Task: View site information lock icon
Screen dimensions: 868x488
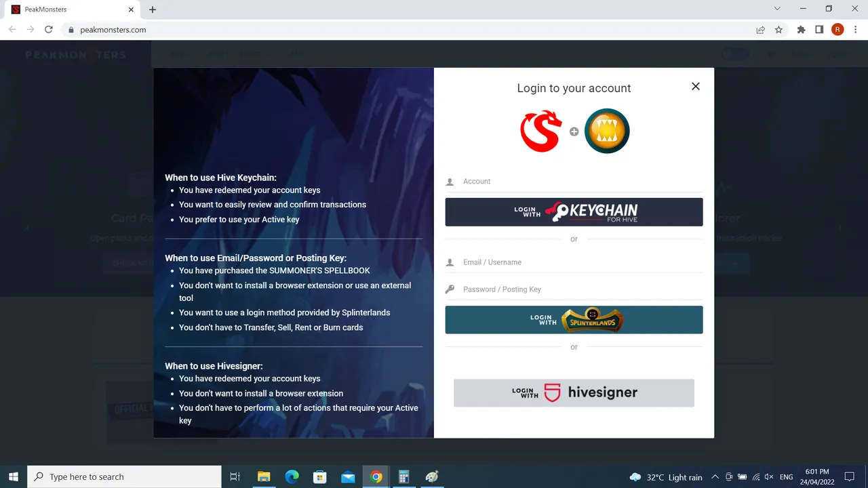Action: point(71,30)
